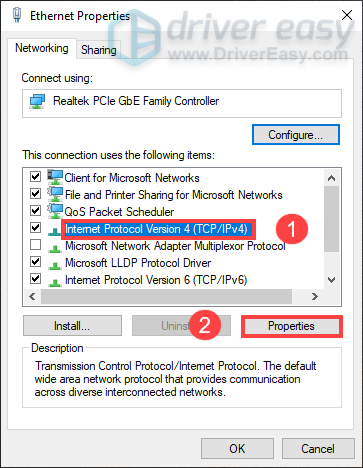The image size is (363, 468).
Task: Select Microsoft Network Adapter Multiplexor Protocol item
Action: click(175, 246)
